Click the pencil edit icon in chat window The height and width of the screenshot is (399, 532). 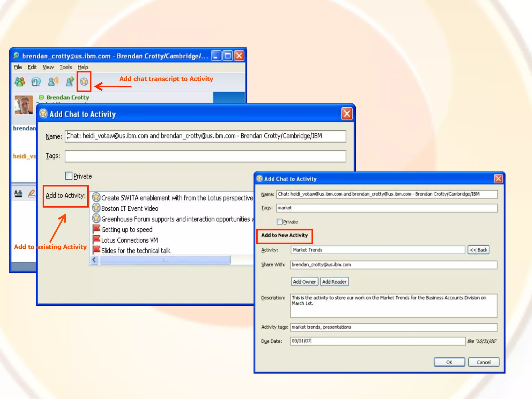(32, 193)
